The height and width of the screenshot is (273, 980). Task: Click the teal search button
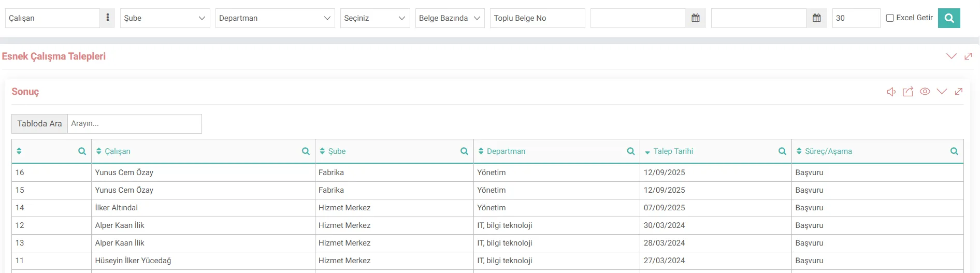[948, 18]
